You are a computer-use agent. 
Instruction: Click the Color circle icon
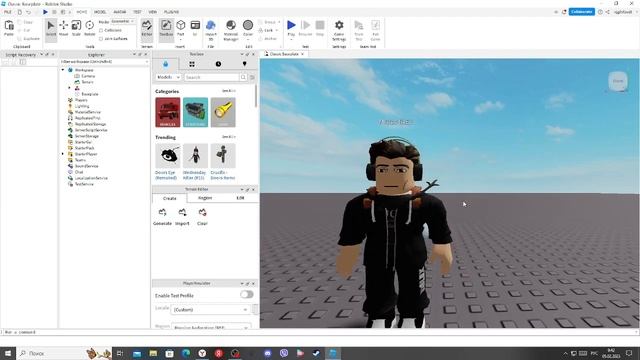click(248, 25)
